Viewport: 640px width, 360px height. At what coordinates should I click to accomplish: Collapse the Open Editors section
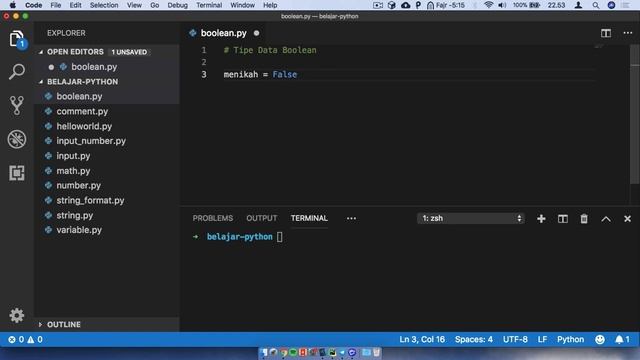click(x=75, y=52)
